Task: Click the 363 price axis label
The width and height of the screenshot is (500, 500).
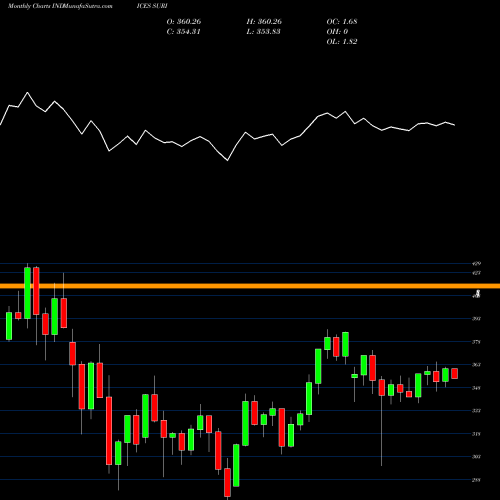Action: 476,365
